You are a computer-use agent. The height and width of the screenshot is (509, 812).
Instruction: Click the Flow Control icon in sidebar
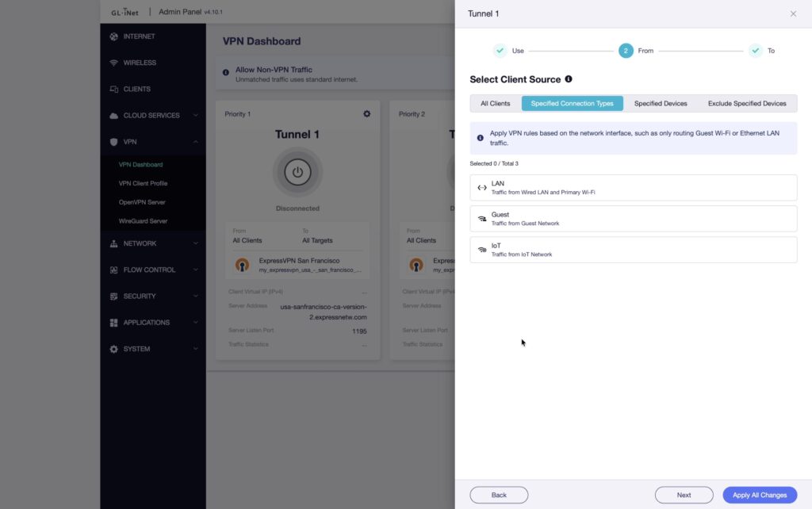114,270
